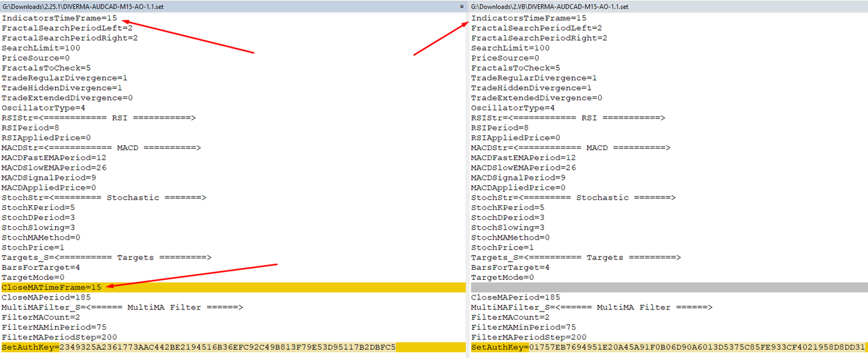Click PriceSource=0 in the 2.VB file
Screen dimensions: 868x358
(x=505, y=58)
